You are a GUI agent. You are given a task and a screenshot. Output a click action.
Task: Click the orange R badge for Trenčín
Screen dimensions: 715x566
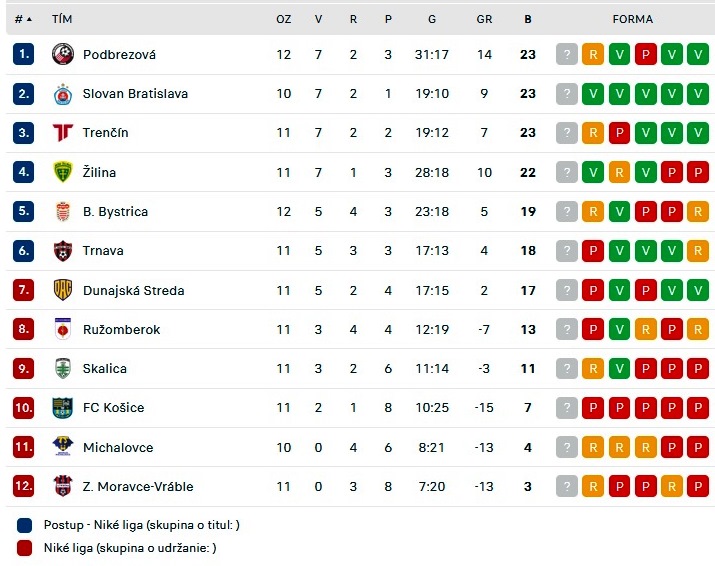[x=593, y=133]
